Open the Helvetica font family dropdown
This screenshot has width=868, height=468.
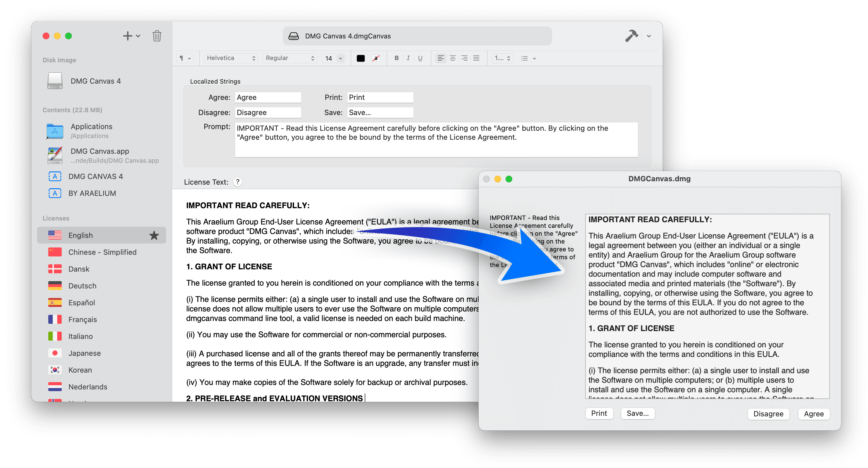(231, 58)
